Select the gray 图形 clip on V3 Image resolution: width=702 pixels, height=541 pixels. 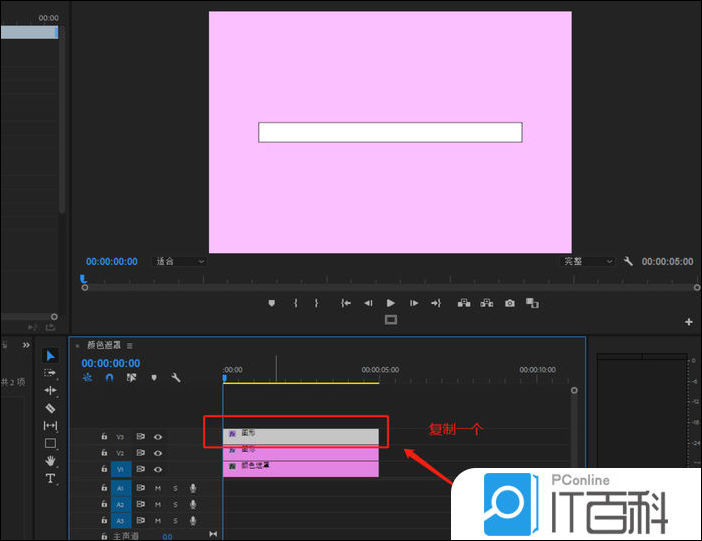[300, 436]
